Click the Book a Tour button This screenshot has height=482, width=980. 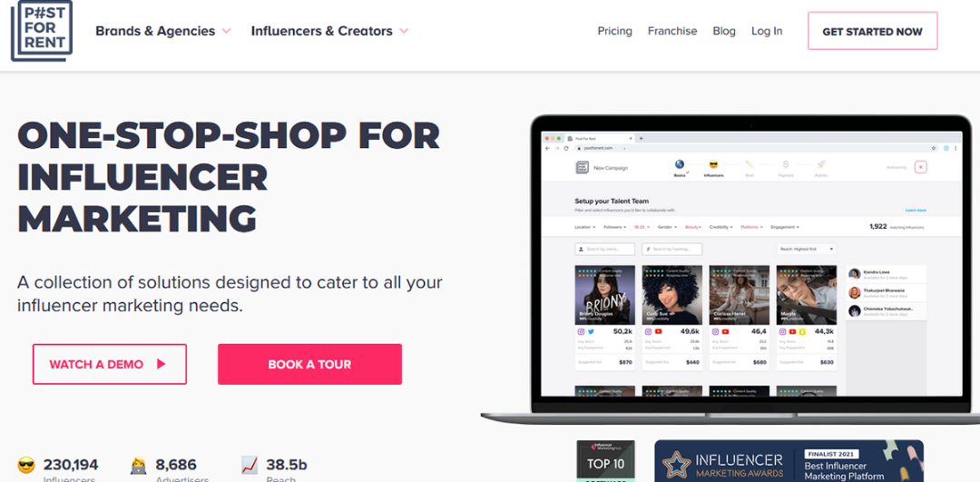coord(309,364)
